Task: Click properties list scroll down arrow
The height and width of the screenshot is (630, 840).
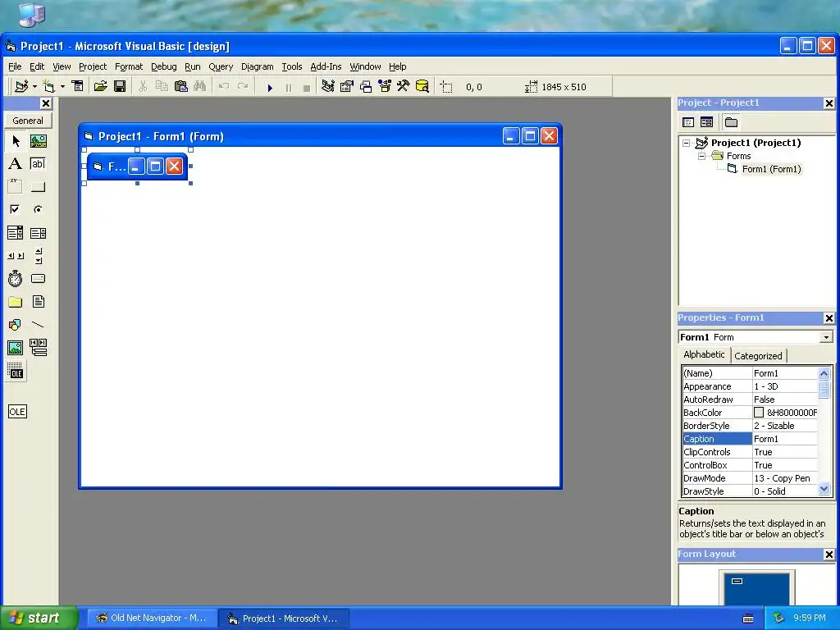Action: coord(824,489)
